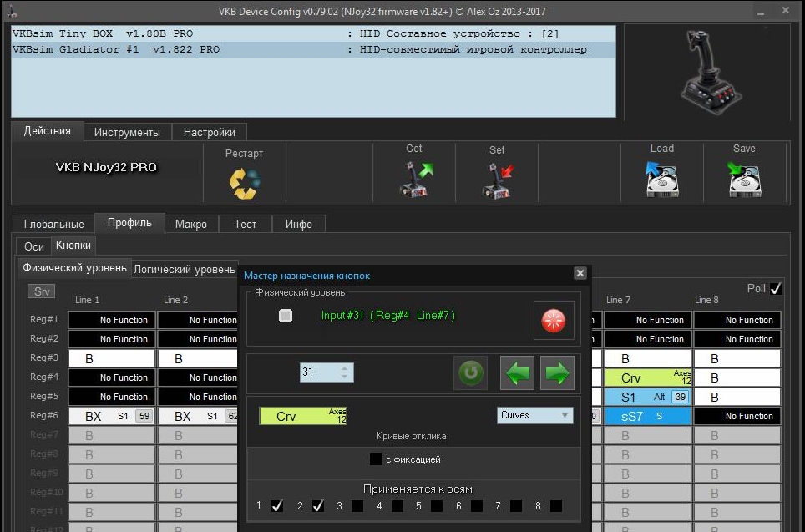
Task: Click Reg#2 Line 7 No Function cell
Action: point(648,339)
